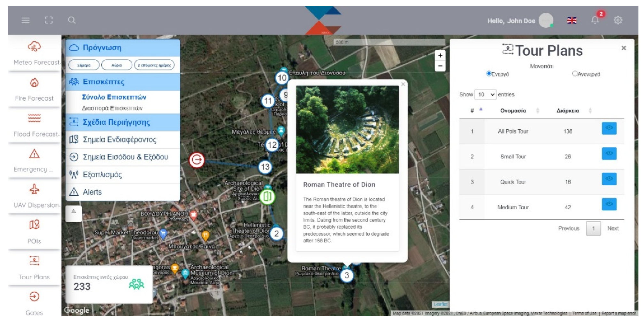Open the Εξοπλισμός menu item
The width and height of the screenshot is (644, 323).
102,175
